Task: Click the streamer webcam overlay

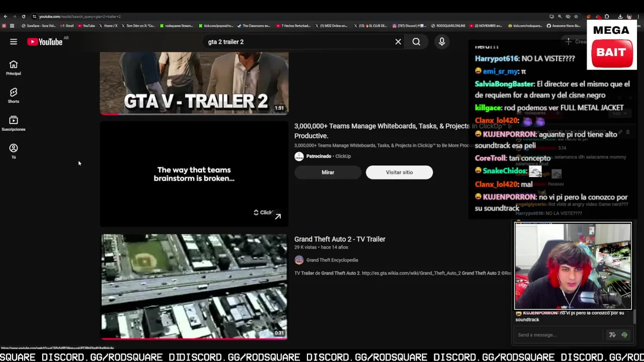Action: click(x=573, y=266)
